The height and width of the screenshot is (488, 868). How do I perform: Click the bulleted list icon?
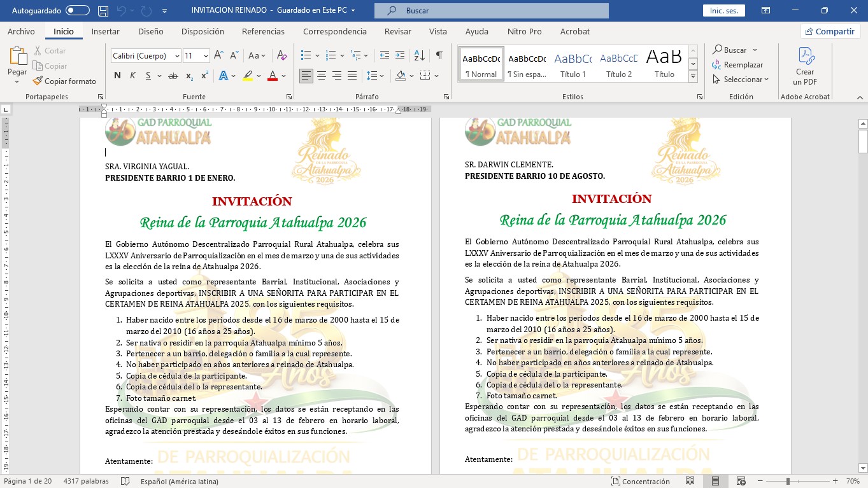[x=306, y=56]
